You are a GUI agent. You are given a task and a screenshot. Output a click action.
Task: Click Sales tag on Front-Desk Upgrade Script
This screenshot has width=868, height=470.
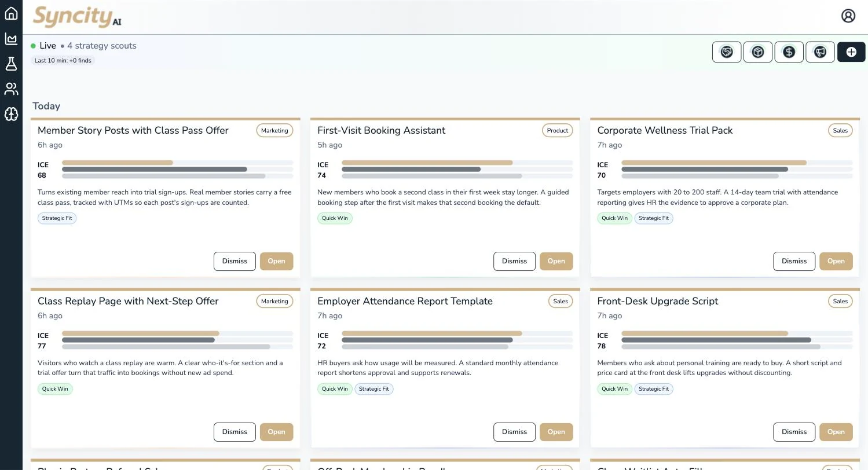(x=840, y=302)
